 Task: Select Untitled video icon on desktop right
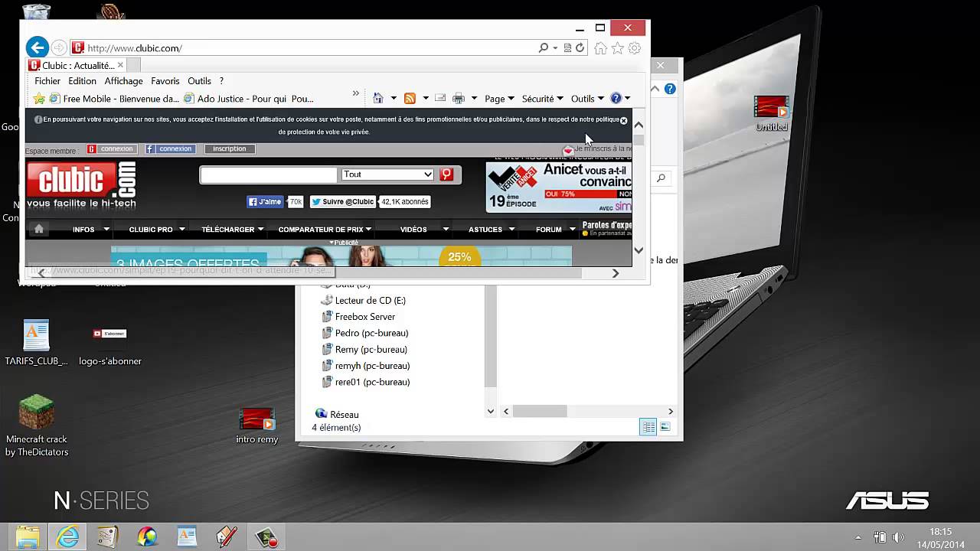pos(771,113)
